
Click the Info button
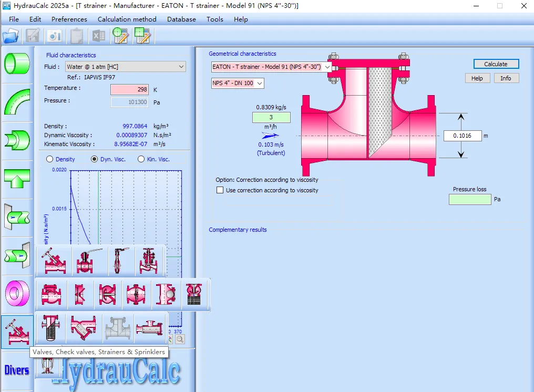point(506,78)
